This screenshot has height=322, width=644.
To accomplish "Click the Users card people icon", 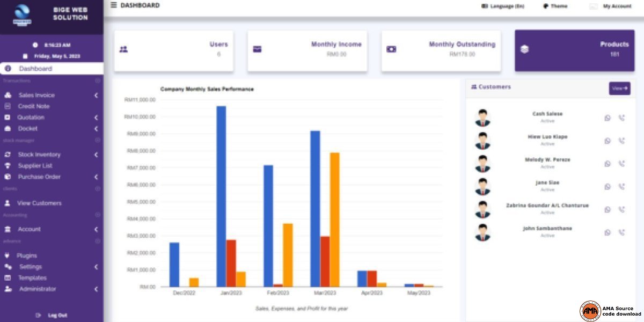I will coord(123,49).
